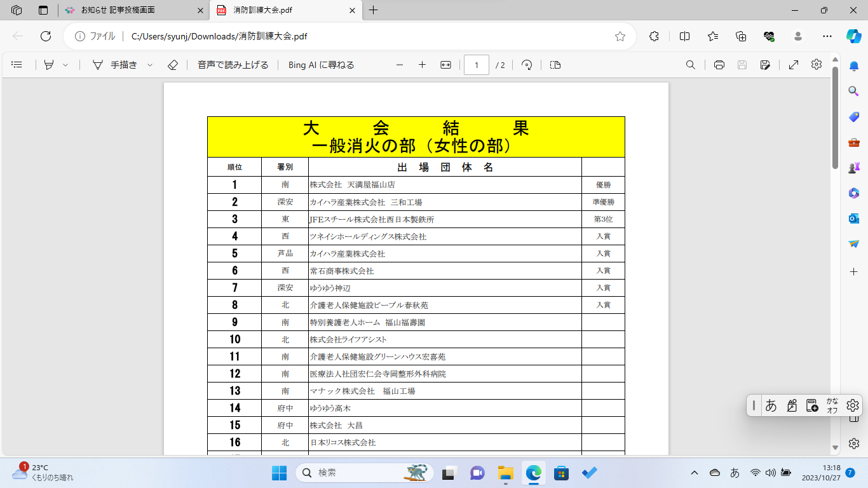Zoom out the PDF with minus
This screenshot has width=868, height=488.
[x=400, y=65]
